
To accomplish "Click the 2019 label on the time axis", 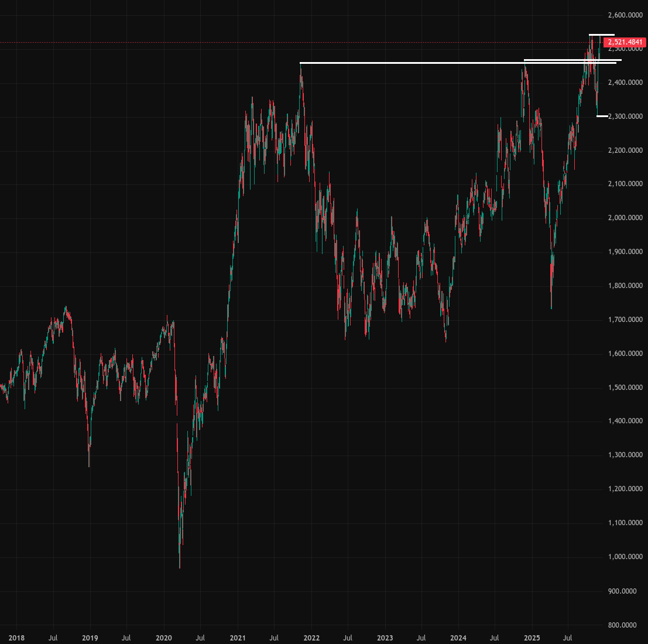I will (90, 638).
